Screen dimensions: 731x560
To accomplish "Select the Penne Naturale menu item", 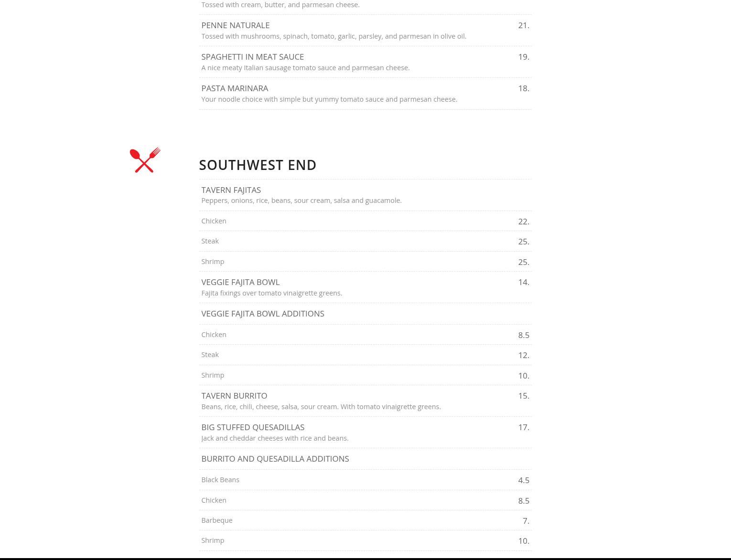I will (x=235, y=25).
